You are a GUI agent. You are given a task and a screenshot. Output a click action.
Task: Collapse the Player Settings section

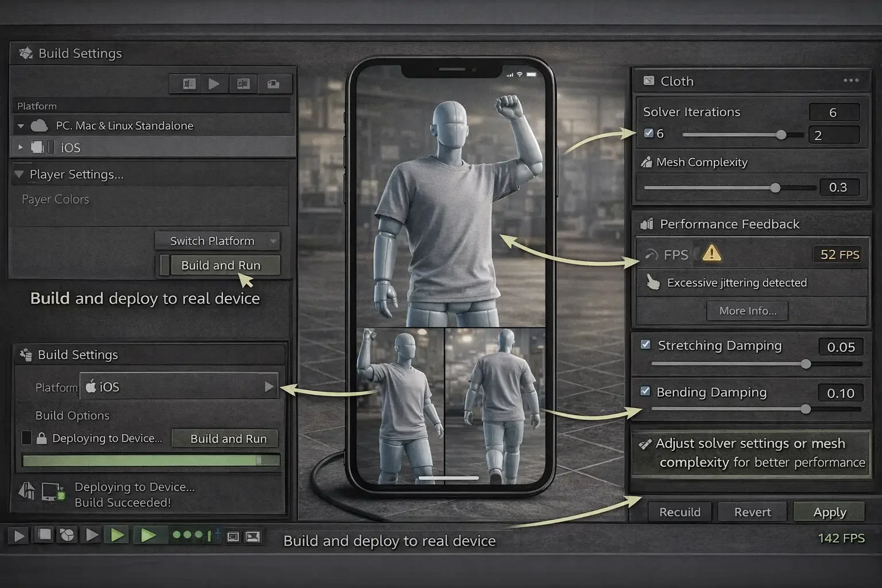[x=21, y=174]
